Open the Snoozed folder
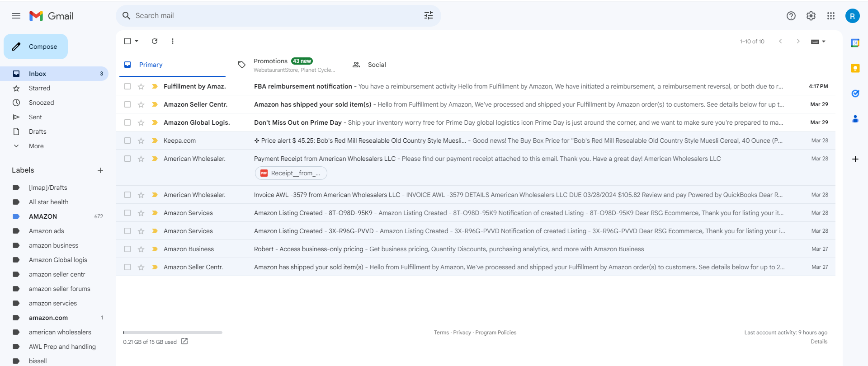 [x=54, y=103]
